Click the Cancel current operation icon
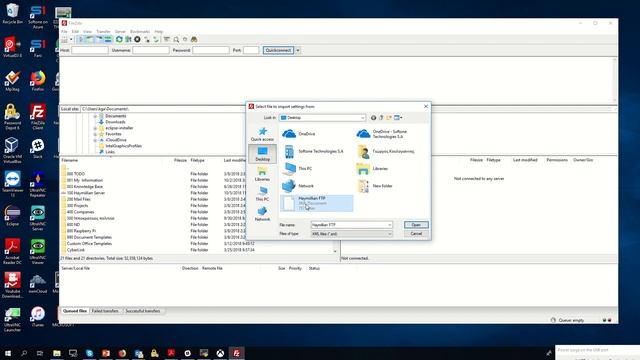Screen dimensions: 640x360 click(x=138, y=40)
